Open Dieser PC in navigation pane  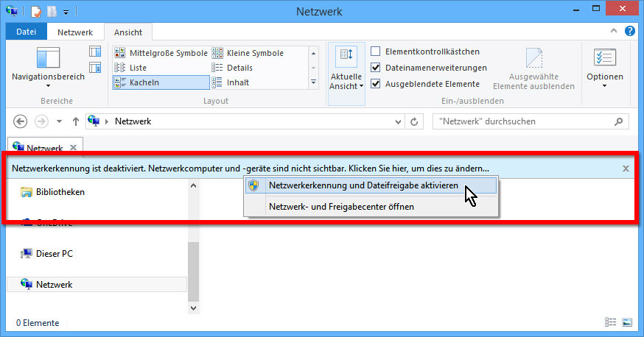pos(54,254)
